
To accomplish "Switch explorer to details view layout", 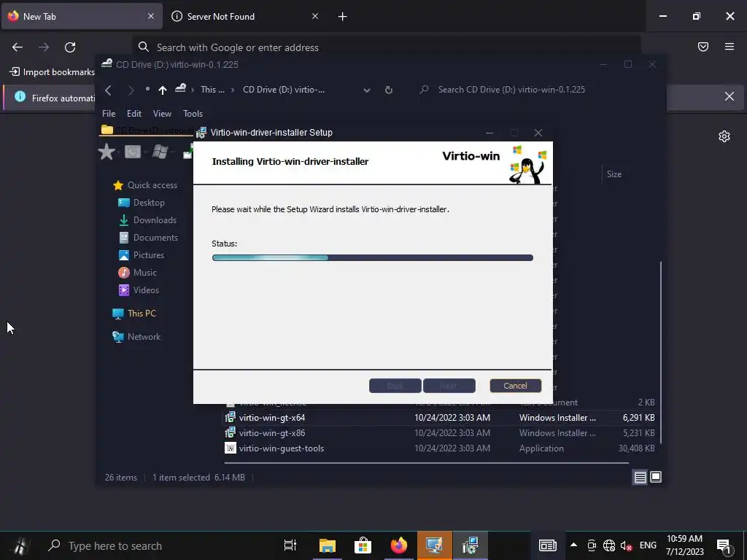I will pyautogui.click(x=640, y=477).
